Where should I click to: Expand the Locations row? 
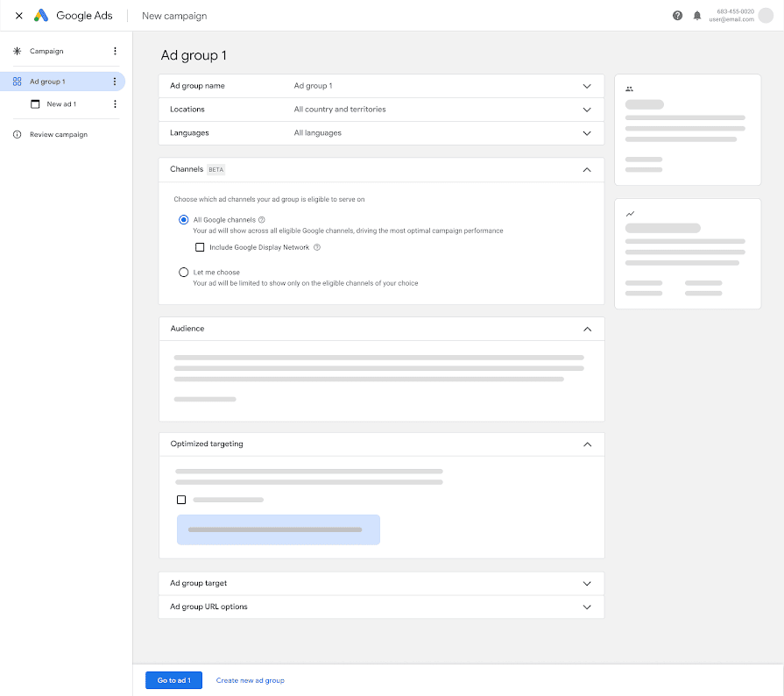click(382, 110)
